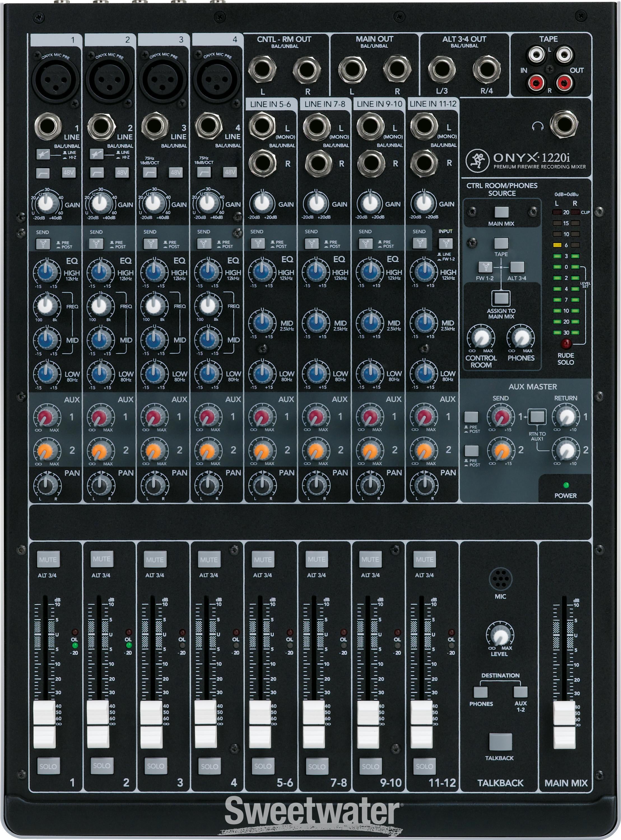Toggle 48V phantom power on channel 3

coord(176,172)
